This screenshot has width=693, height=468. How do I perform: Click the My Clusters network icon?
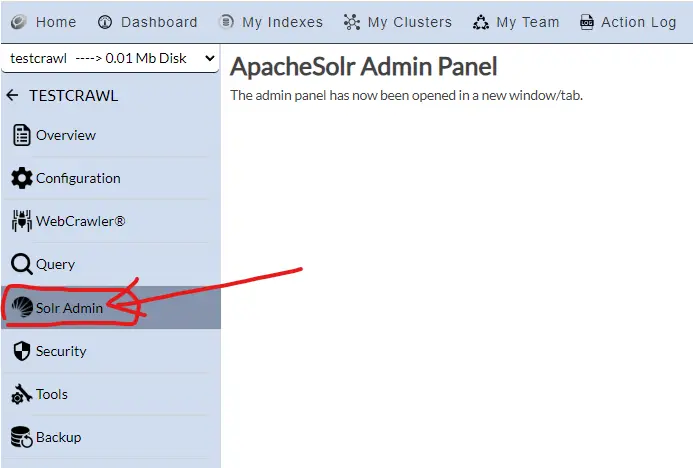coord(351,22)
